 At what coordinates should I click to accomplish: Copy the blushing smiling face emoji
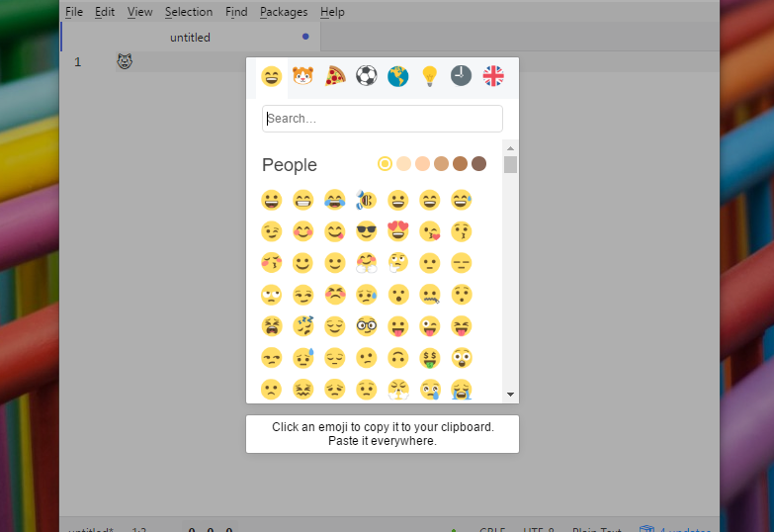[x=303, y=231]
